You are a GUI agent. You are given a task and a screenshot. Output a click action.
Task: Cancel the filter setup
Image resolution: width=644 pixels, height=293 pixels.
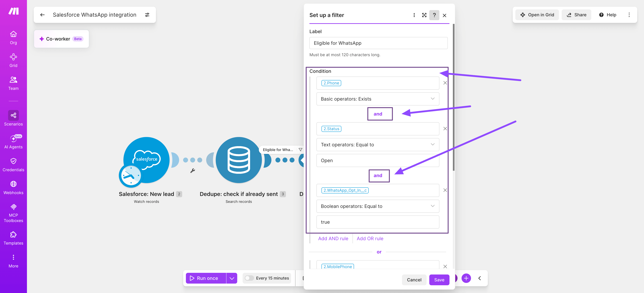414,280
